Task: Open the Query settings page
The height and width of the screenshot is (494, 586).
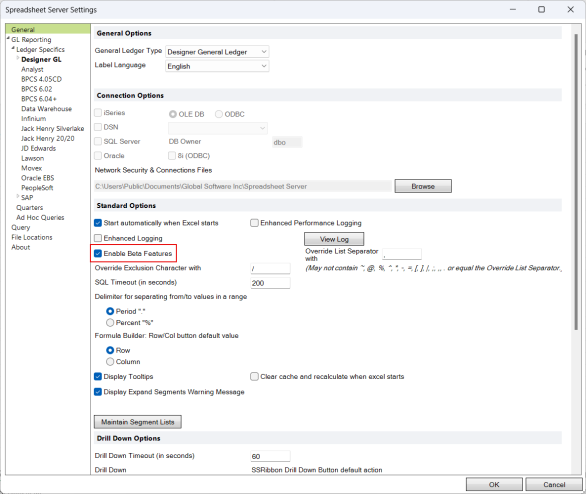Action: [x=21, y=227]
